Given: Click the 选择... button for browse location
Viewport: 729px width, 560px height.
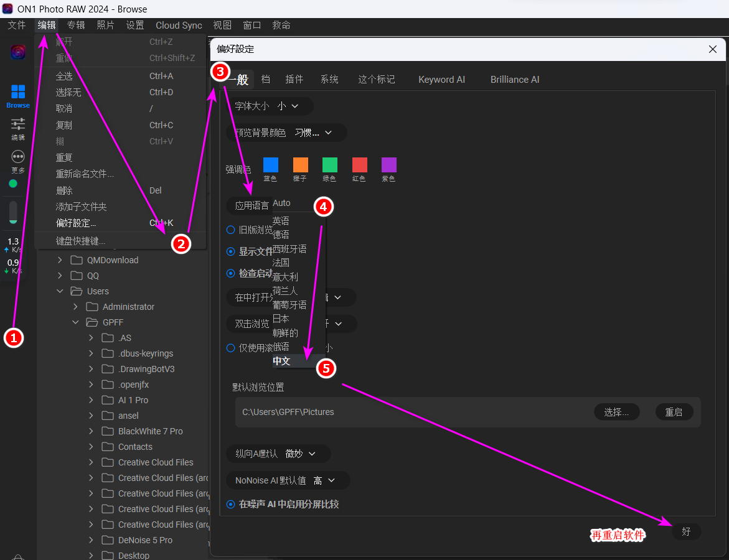Looking at the screenshot, I should 616,412.
